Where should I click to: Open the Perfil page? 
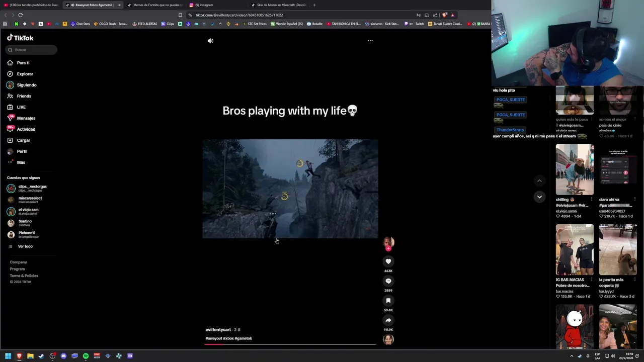[22, 151]
